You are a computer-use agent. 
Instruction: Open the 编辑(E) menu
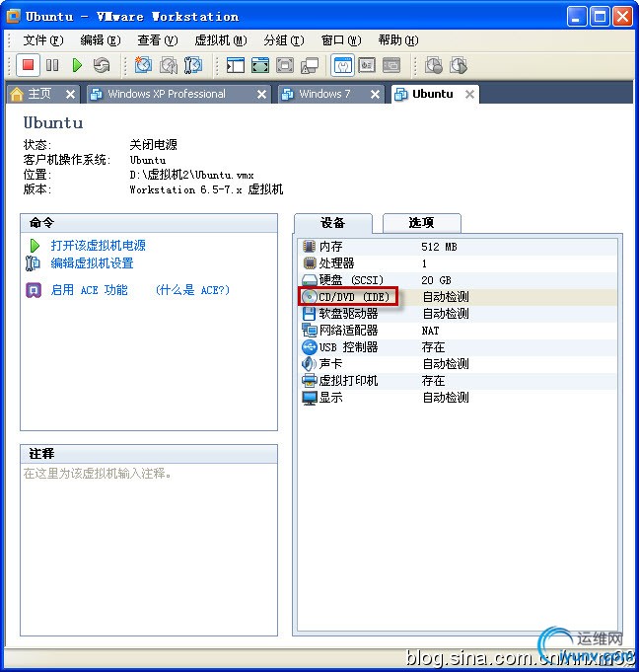[x=101, y=40]
